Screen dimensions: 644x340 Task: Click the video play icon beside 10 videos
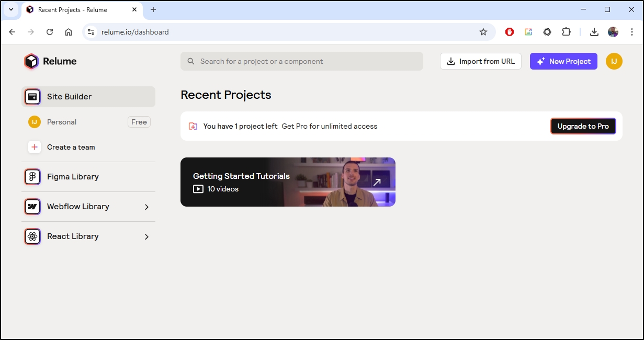198,189
